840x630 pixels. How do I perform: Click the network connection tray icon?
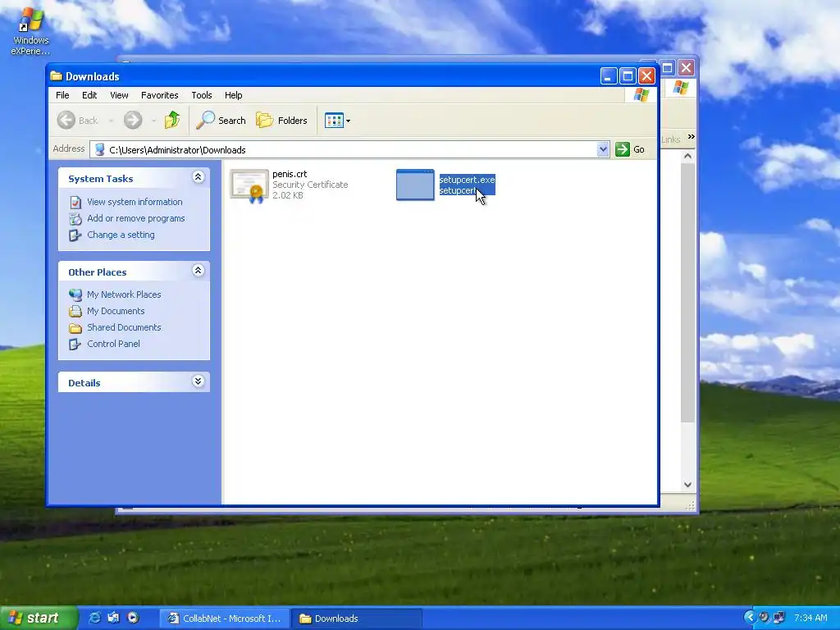[779, 618]
